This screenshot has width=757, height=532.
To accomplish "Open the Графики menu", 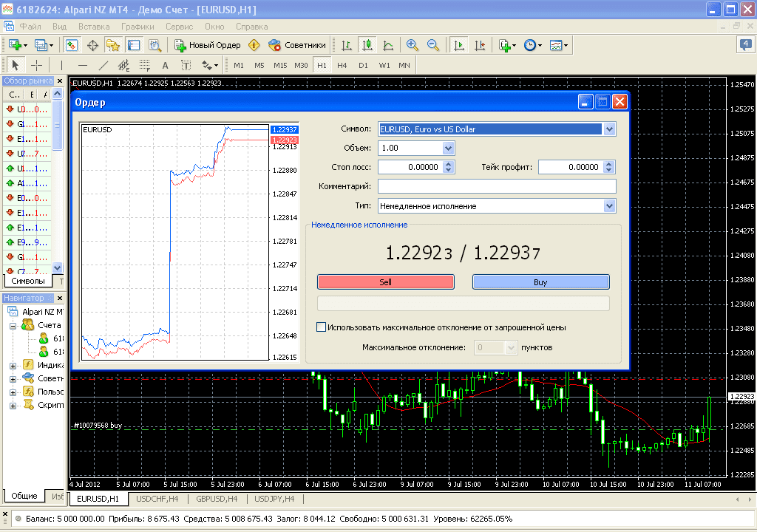I will click(138, 27).
